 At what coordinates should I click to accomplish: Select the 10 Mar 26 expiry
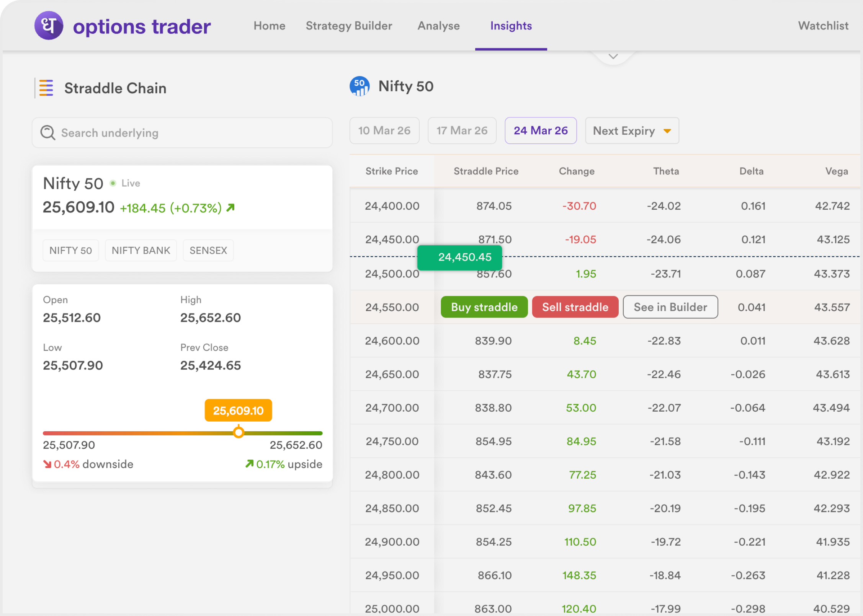[x=384, y=130]
